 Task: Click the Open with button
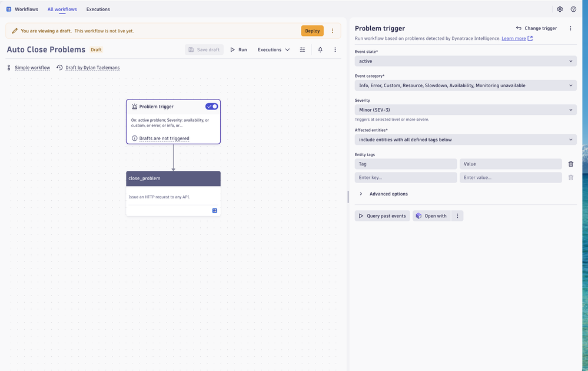(x=431, y=216)
